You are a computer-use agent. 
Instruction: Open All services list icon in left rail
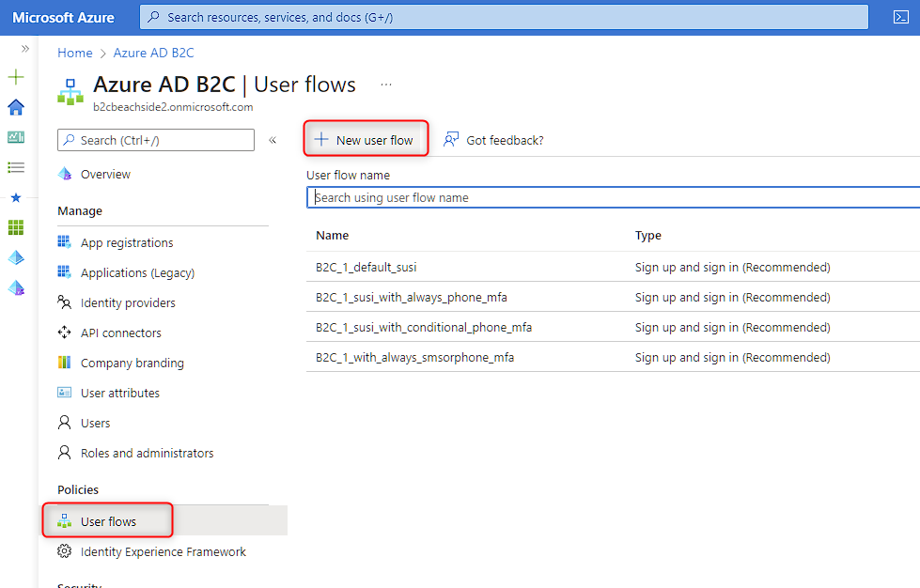[x=16, y=168]
